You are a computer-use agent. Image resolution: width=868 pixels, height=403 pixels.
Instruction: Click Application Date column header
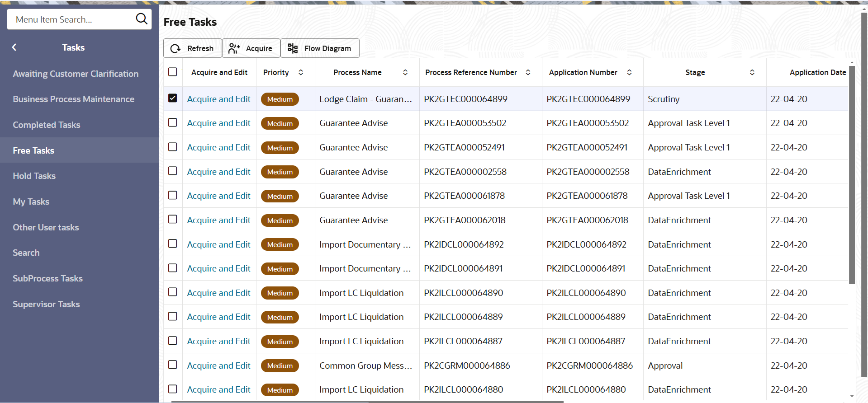click(x=817, y=72)
